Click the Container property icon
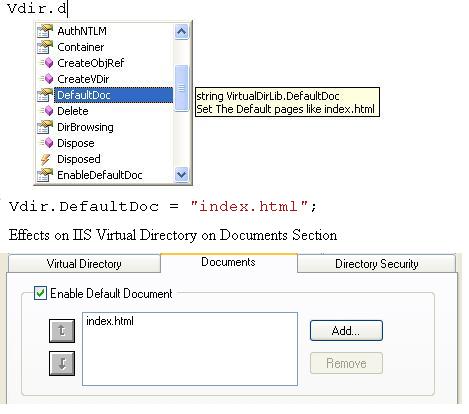This screenshot has height=414, width=469. coord(45,47)
